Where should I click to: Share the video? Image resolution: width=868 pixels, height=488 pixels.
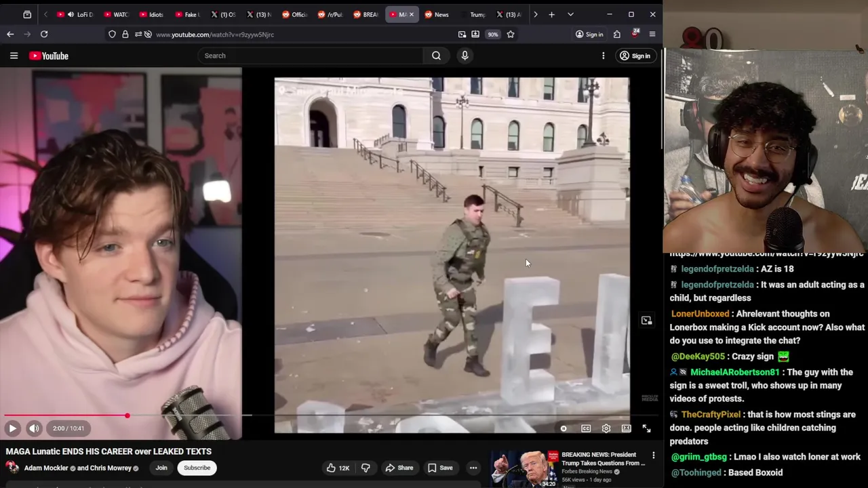(x=399, y=468)
